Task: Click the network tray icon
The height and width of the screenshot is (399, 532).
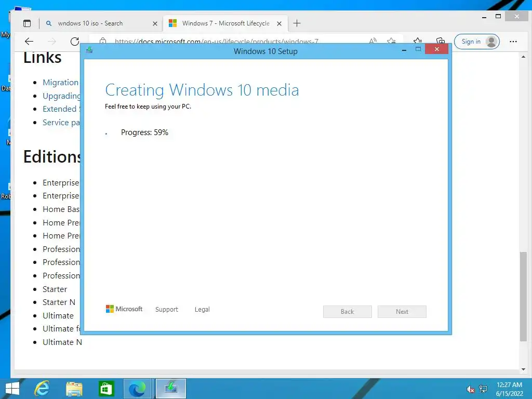Action: (x=483, y=389)
